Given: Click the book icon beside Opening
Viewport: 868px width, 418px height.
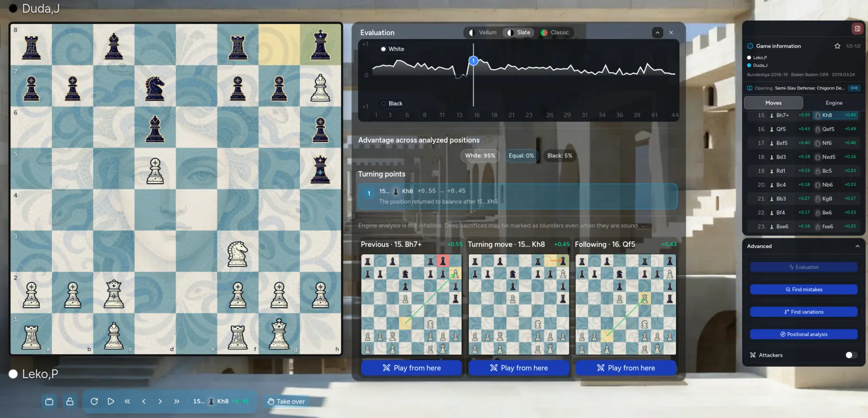Looking at the screenshot, I should click(x=750, y=88).
